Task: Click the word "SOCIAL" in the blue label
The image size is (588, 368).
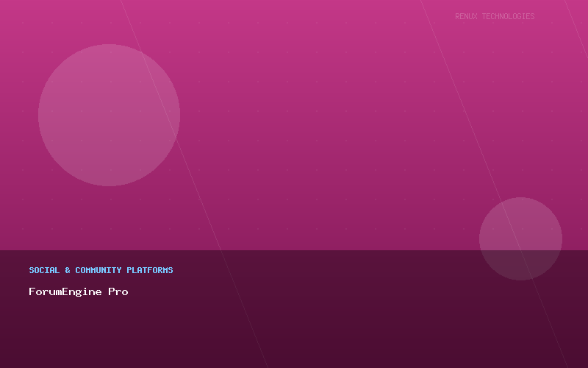Action: click(x=44, y=270)
